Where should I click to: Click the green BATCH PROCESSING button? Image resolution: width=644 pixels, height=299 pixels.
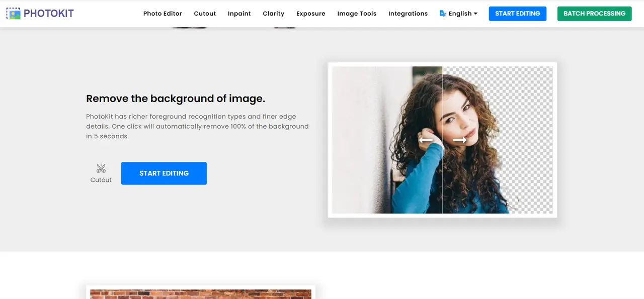click(x=594, y=14)
